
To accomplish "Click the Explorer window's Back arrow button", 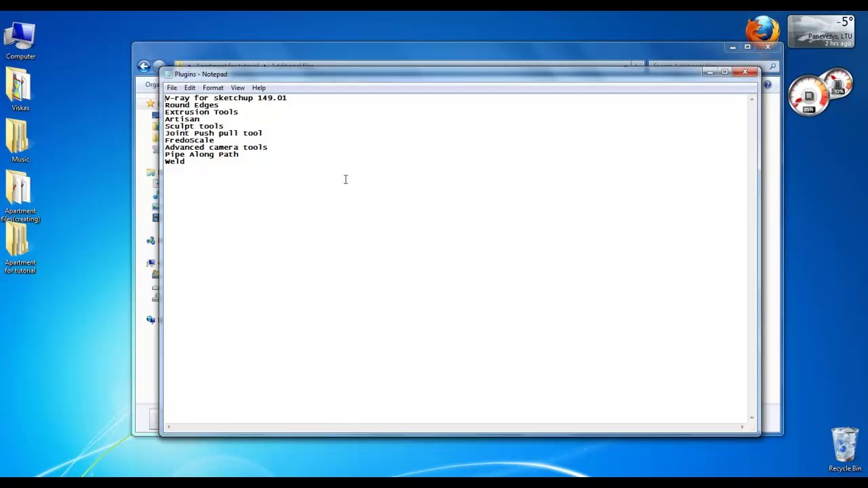I will pos(144,66).
